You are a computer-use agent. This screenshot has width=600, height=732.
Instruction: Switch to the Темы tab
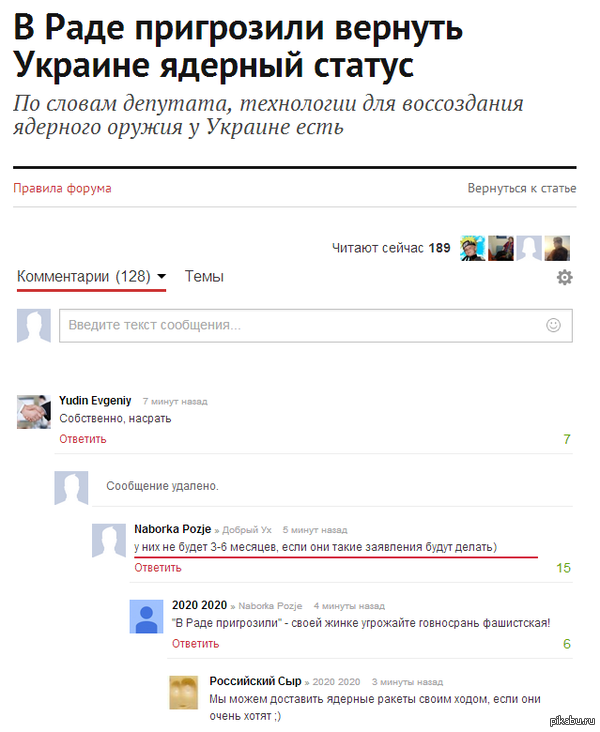(204, 276)
